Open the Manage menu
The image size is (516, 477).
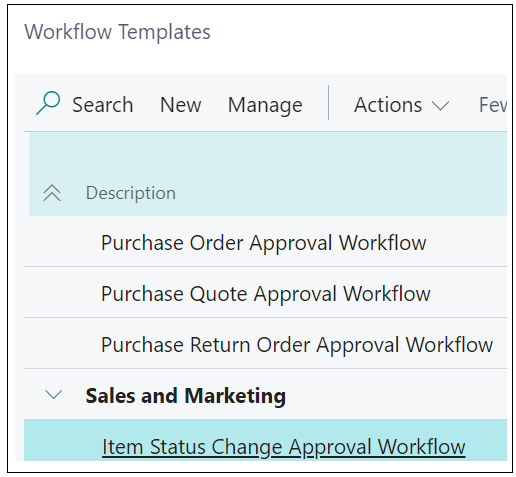click(x=265, y=105)
